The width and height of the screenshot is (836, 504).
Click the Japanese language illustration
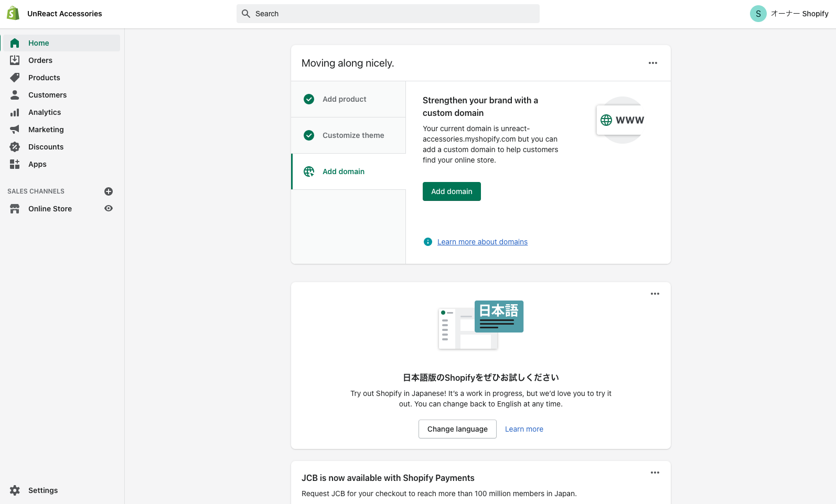point(481,325)
